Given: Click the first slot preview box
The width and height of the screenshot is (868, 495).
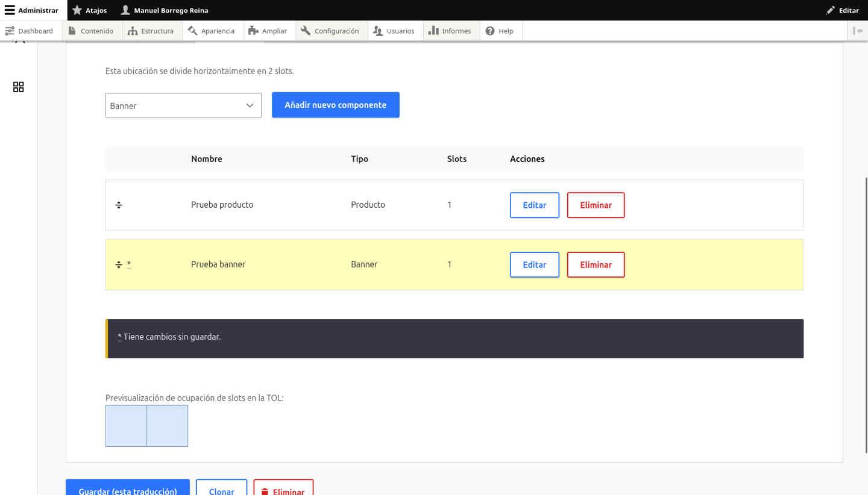Looking at the screenshot, I should 126,426.
